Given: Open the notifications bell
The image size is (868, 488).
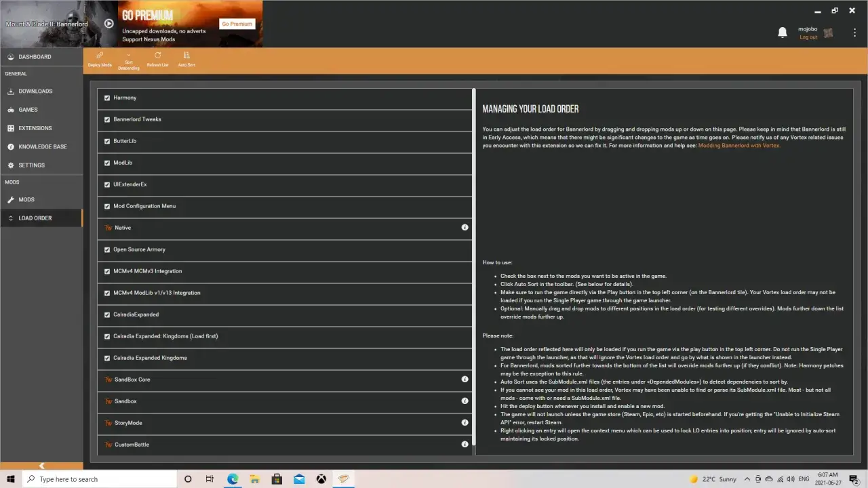Looking at the screenshot, I should pos(783,33).
